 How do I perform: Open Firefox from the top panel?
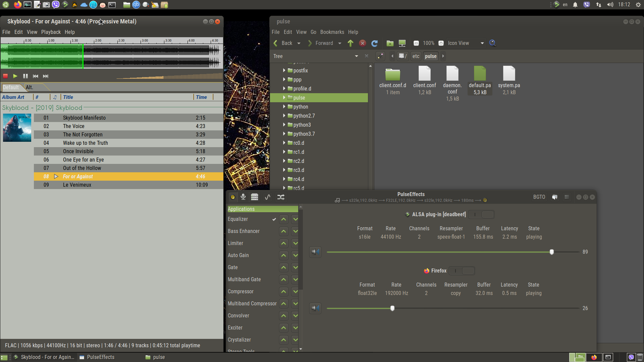tap(18, 5)
